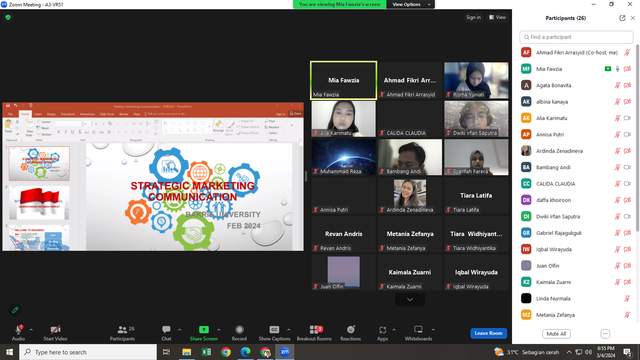Unmute using the Audio microphone icon
This screenshot has height=360, width=640.
18,329
